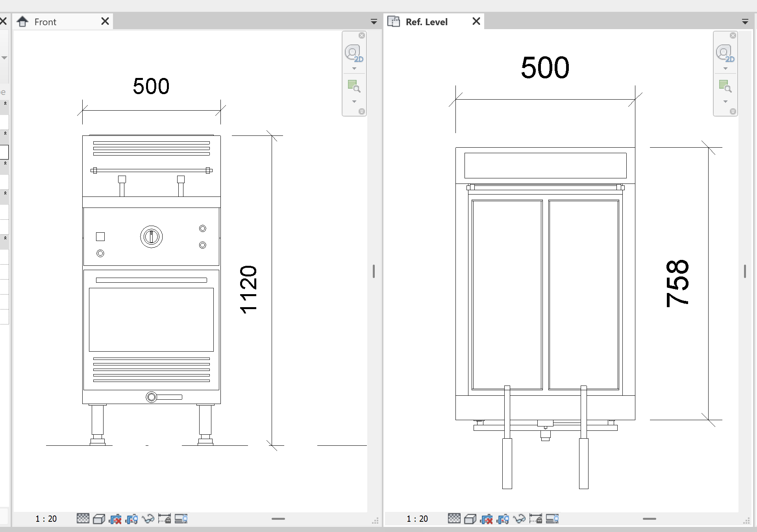Click horizontal scrollbar thumb under Ref. Level view
Screen dimensions: 757x532
coord(649,519)
